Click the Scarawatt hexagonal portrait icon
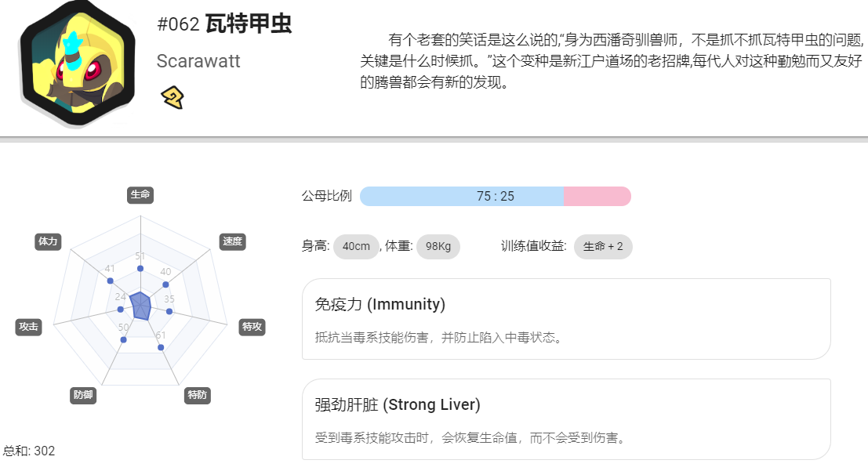Screen dimensions: 868x471 pyautogui.click(x=78, y=63)
